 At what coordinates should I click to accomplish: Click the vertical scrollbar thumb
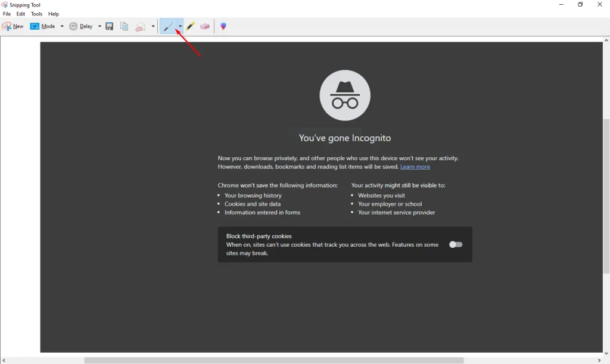(606, 197)
